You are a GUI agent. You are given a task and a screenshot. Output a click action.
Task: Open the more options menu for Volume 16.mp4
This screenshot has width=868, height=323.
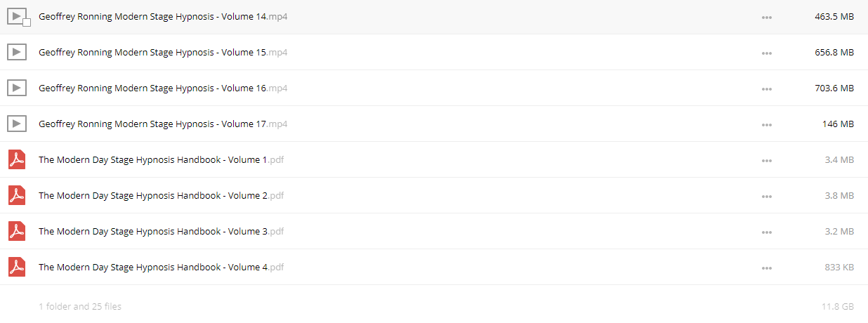(x=767, y=88)
